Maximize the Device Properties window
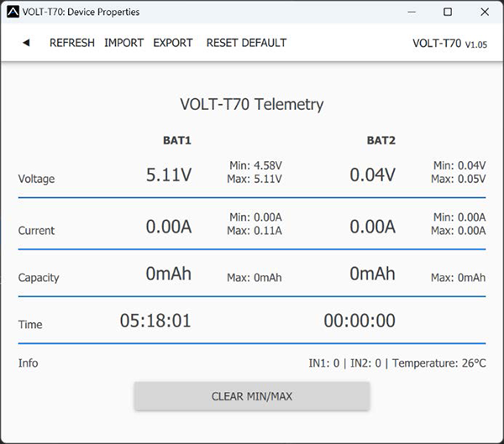Viewport: 504px width, 444px height. (448, 12)
